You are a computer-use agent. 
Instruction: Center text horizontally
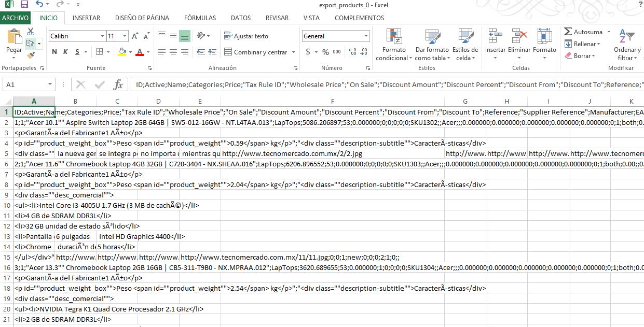pos(173,52)
